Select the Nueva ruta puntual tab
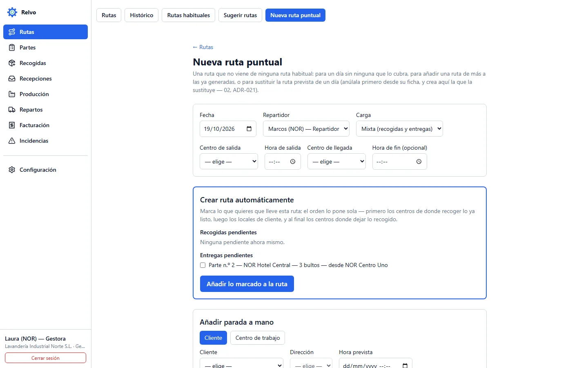 (295, 15)
